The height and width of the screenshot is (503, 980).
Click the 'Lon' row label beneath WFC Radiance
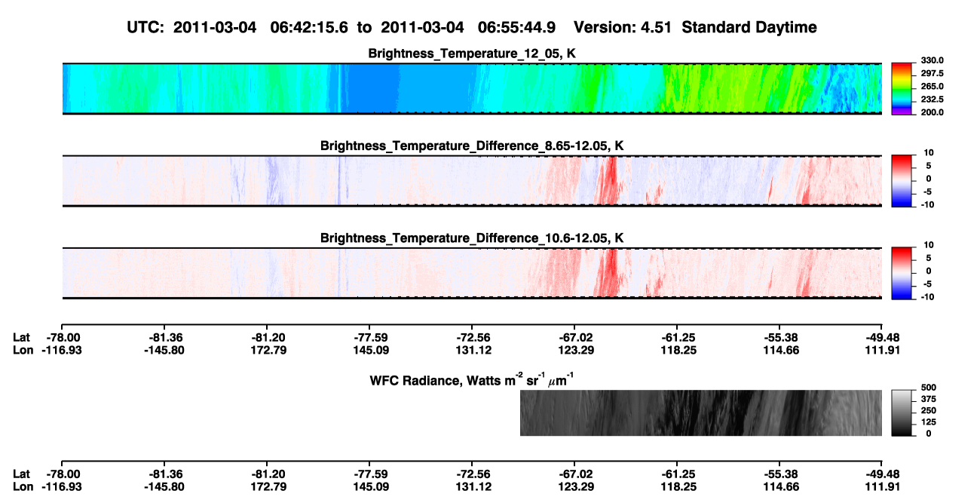pos(23,486)
